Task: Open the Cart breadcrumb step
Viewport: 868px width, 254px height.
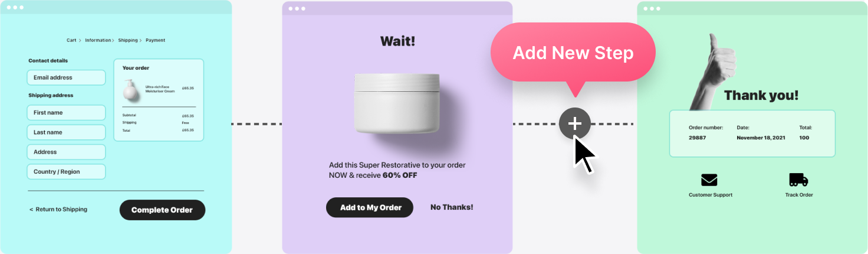Action: pyautogui.click(x=71, y=40)
